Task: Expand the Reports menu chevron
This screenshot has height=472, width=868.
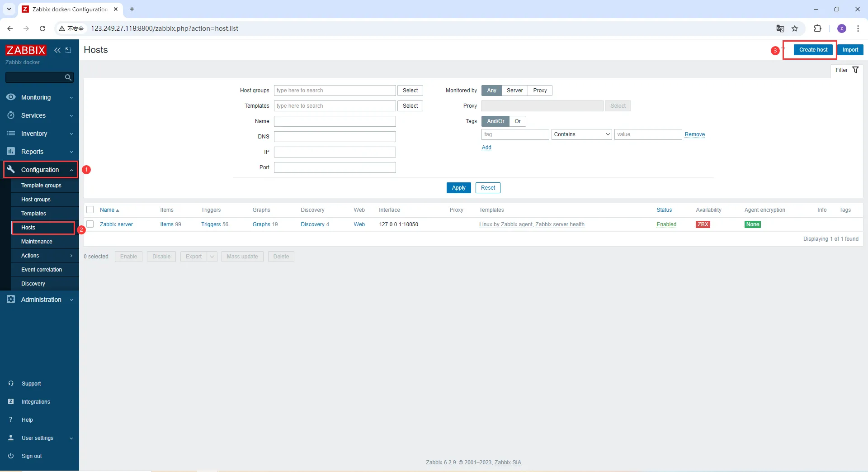Action: 71,152
